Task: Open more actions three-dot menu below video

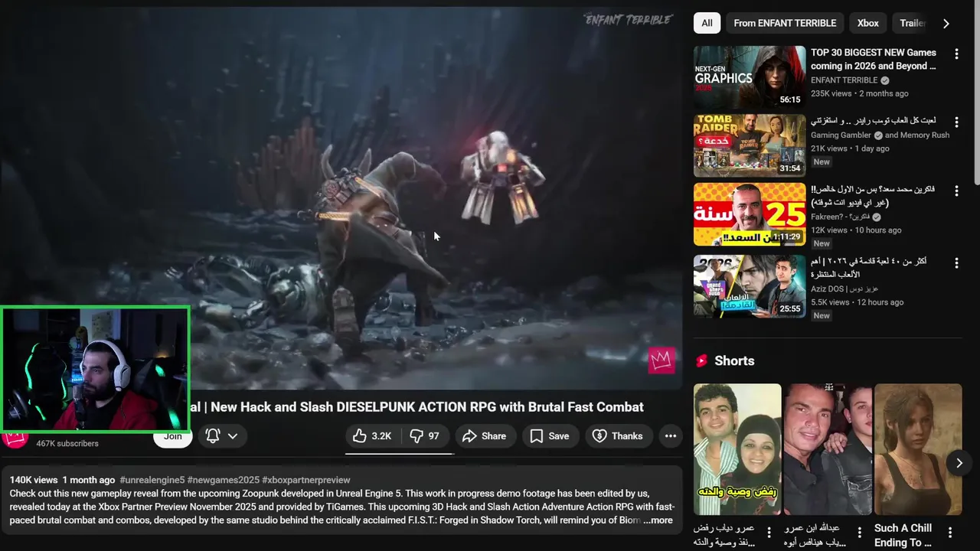Action: (x=671, y=436)
